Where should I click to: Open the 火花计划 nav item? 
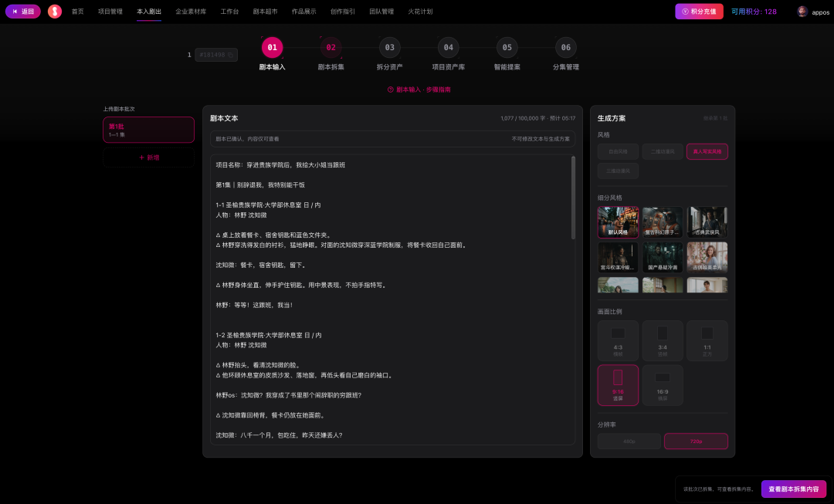click(x=420, y=11)
